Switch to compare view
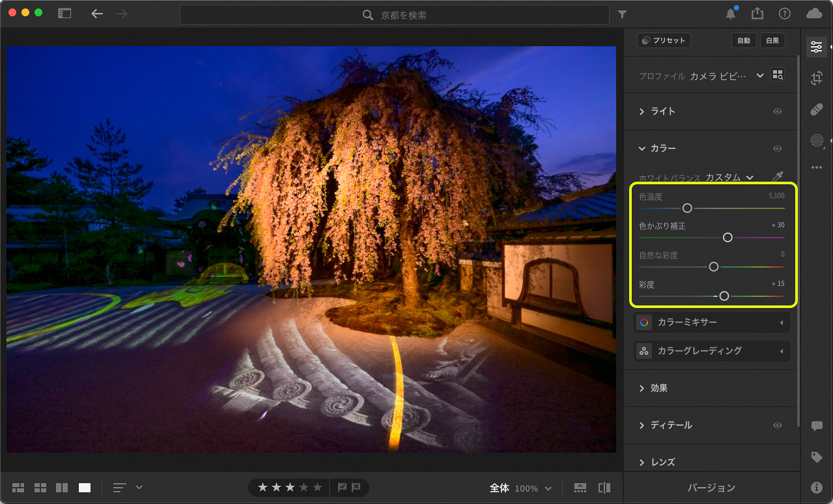This screenshot has height=504, width=833. (x=63, y=488)
